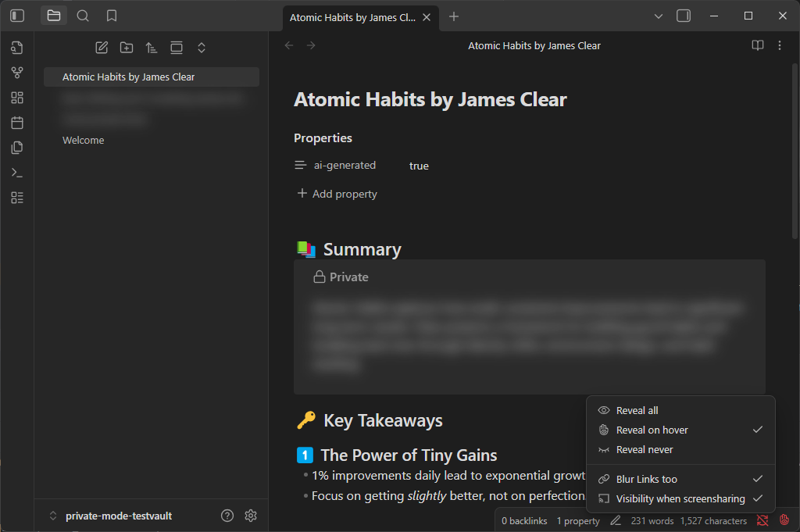The image size is (800, 532).
Task: Toggle Blur Links too option
Action: [x=680, y=479]
